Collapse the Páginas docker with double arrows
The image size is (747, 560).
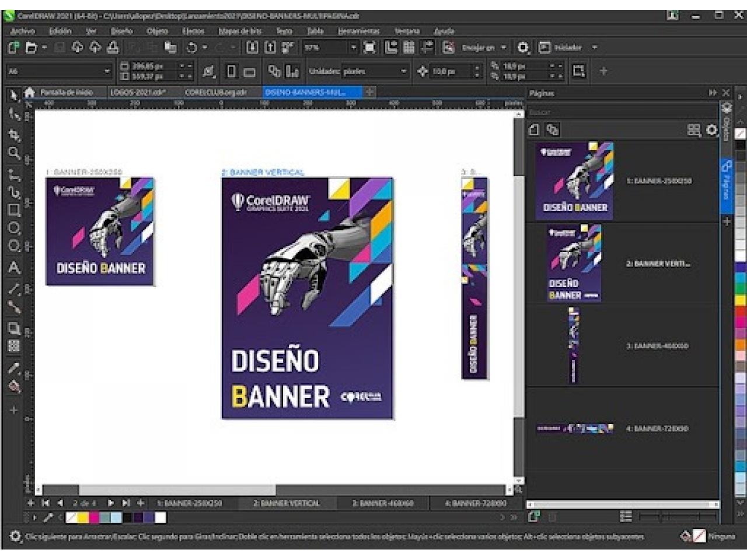pyautogui.click(x=713, y=93)
